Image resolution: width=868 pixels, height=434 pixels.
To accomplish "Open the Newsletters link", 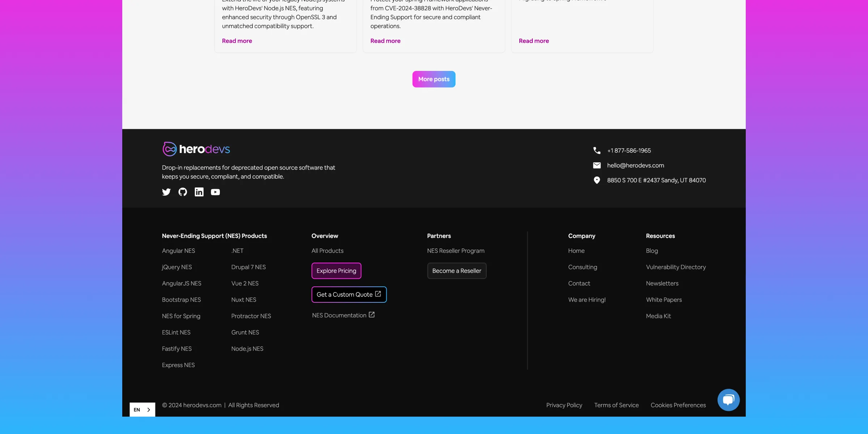I will point(662,283).
